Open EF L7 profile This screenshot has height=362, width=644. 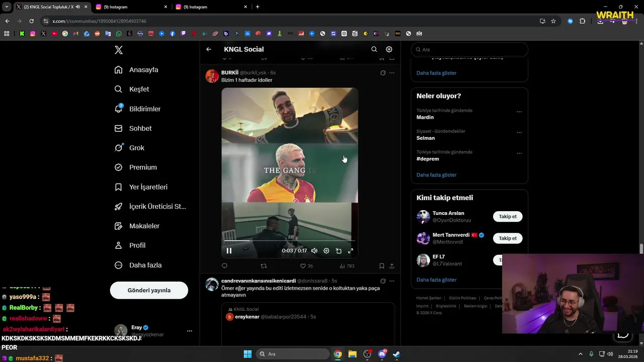click(x=439, y=257)
